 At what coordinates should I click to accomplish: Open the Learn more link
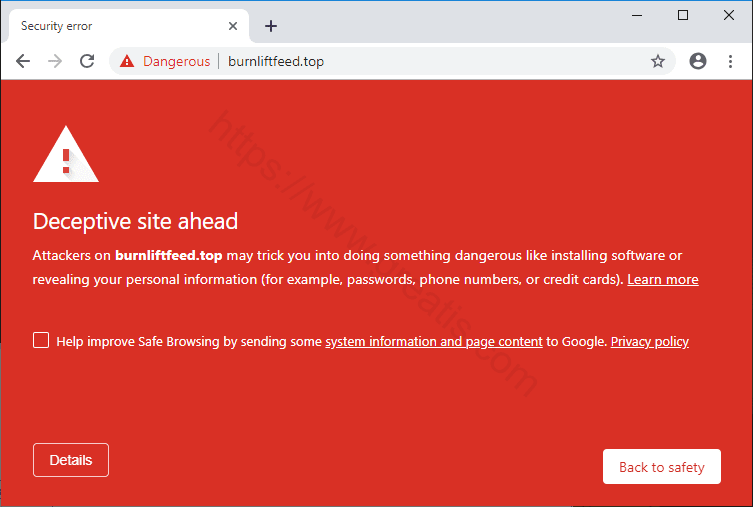pos(662,280)
